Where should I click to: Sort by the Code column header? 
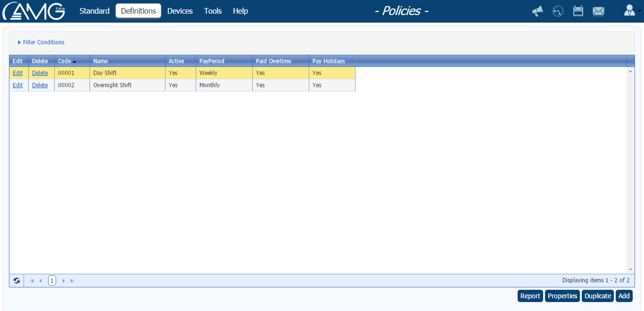point(65,61)
